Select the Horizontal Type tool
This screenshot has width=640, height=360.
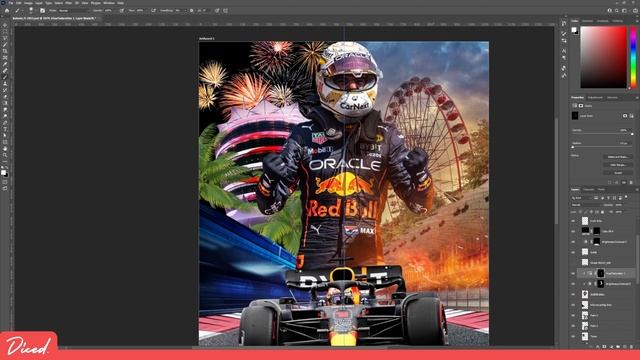pos(5,129)
